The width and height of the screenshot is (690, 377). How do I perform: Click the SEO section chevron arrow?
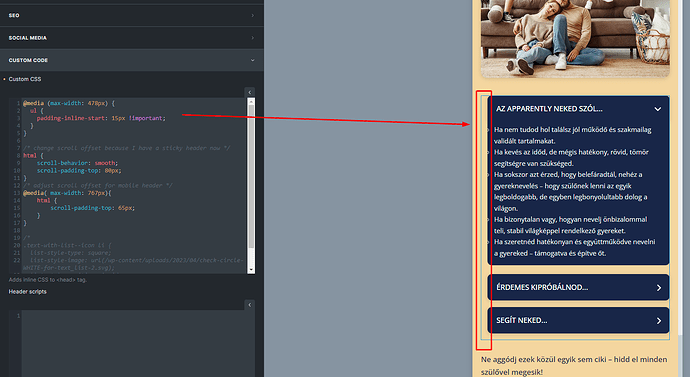click(253, 15)
